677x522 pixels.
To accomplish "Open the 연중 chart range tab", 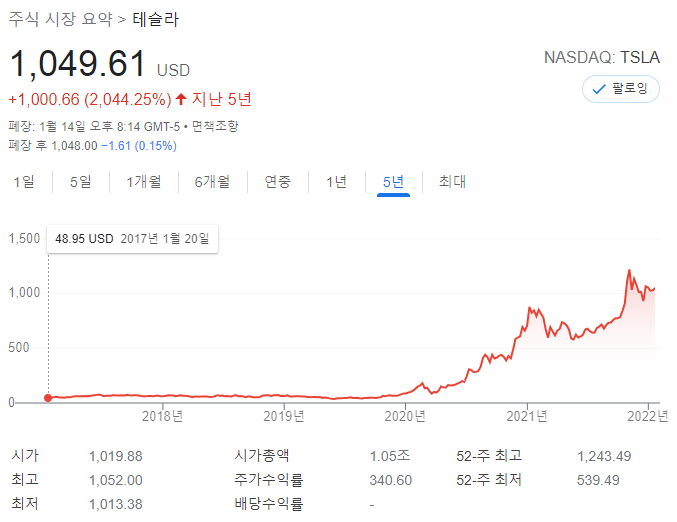I will [x=278, y=182].
